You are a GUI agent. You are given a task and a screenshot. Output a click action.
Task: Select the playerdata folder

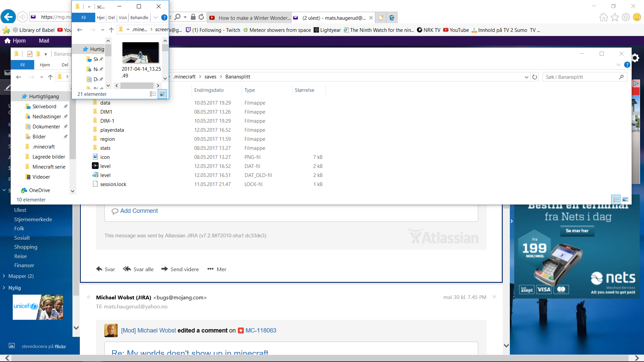click(x=112, y=130)
